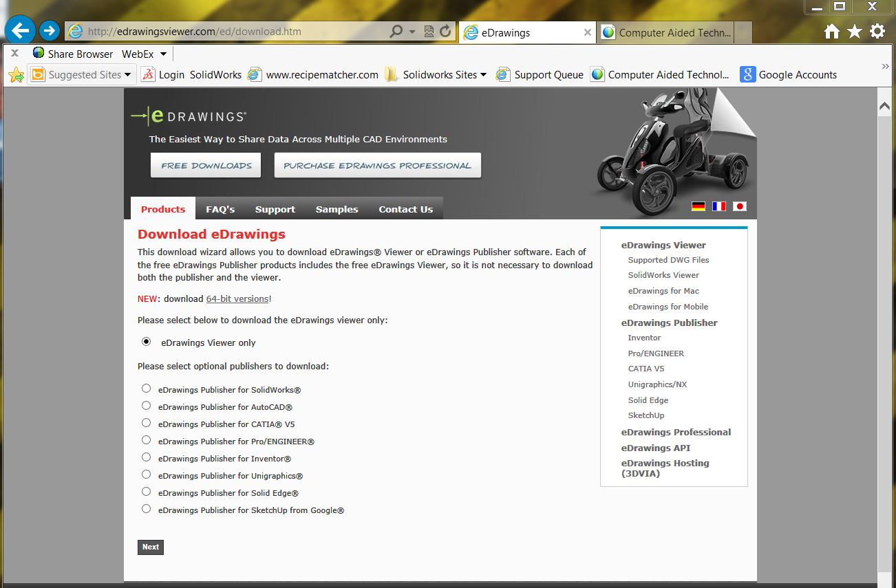This screenshot has width=896, height=588.
Task: Open eDrawings for Mobile sidebar link
Action: 668,307
